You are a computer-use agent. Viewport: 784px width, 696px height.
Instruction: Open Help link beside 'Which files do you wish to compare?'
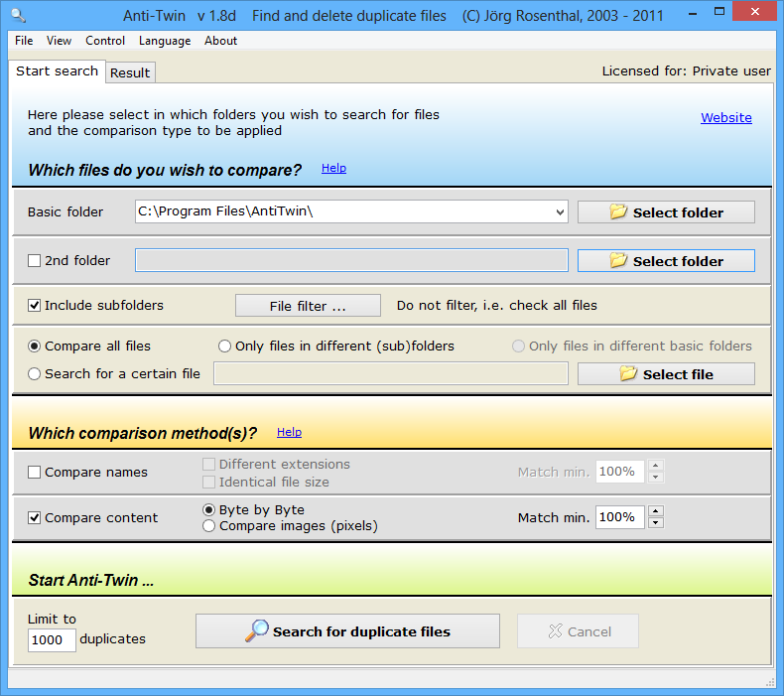(x=333, y=168)
